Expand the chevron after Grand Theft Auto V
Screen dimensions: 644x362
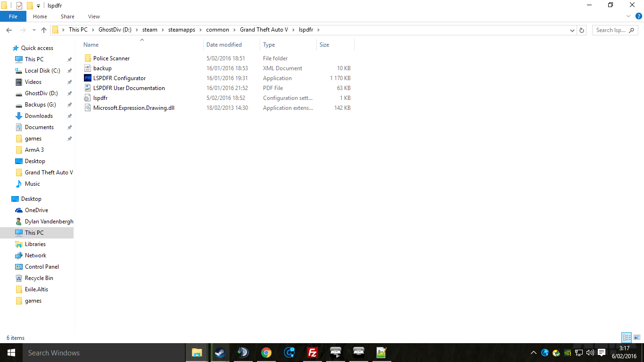point(293,30)
